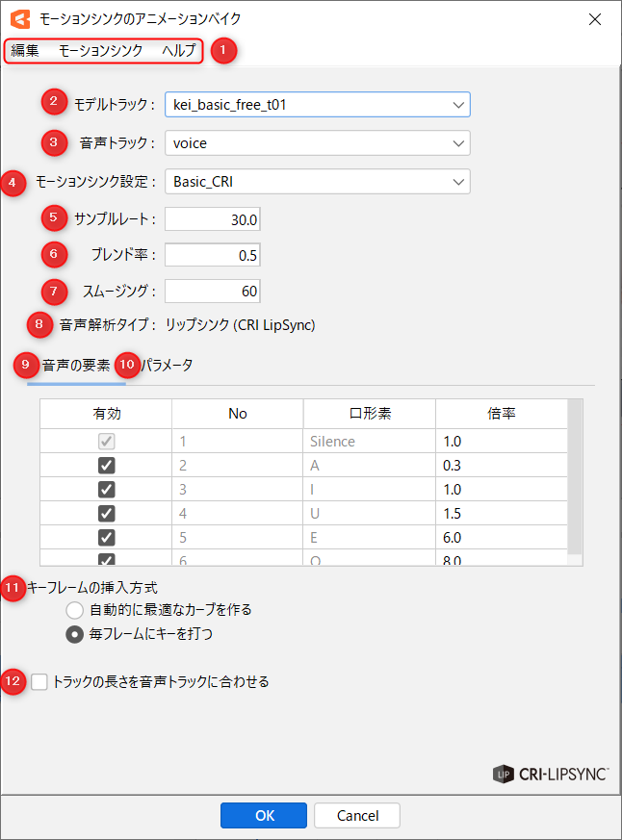Switch to the パラメータ tab
The image size is (622, 840).
coord(168,365)
